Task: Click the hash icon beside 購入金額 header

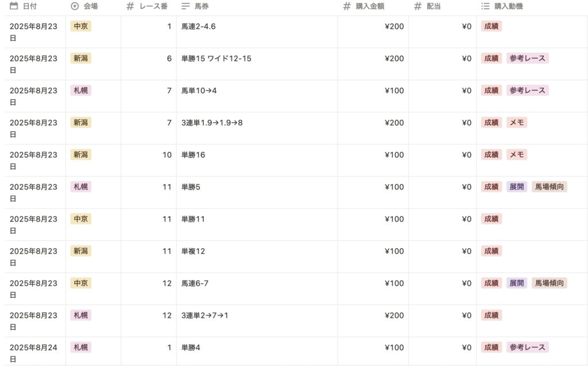Action: click(x=346, y=6)
